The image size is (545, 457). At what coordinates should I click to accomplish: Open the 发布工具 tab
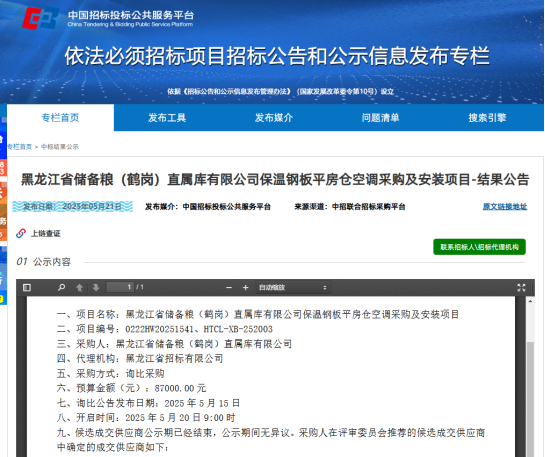coord(167,118)
